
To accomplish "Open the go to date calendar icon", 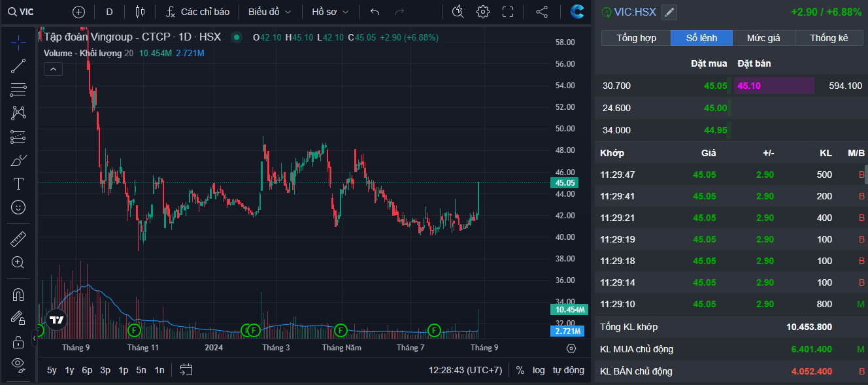I will pyautogui.click(x=186, y=370).
